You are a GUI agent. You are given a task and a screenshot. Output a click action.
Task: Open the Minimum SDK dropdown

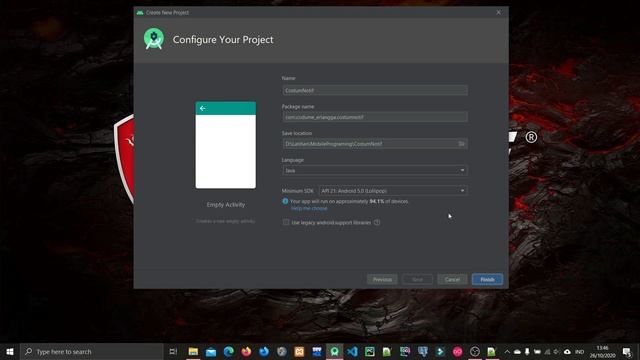click(393, 191)
